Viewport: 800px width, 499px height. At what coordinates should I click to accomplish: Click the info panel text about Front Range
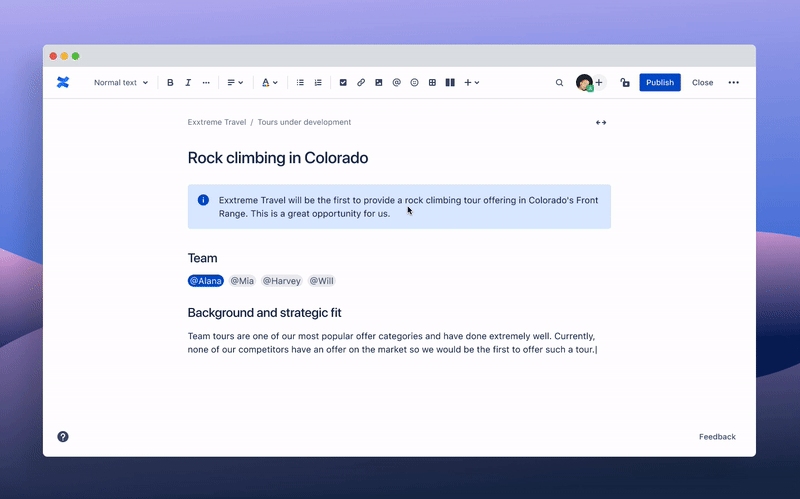pos(408,207)
